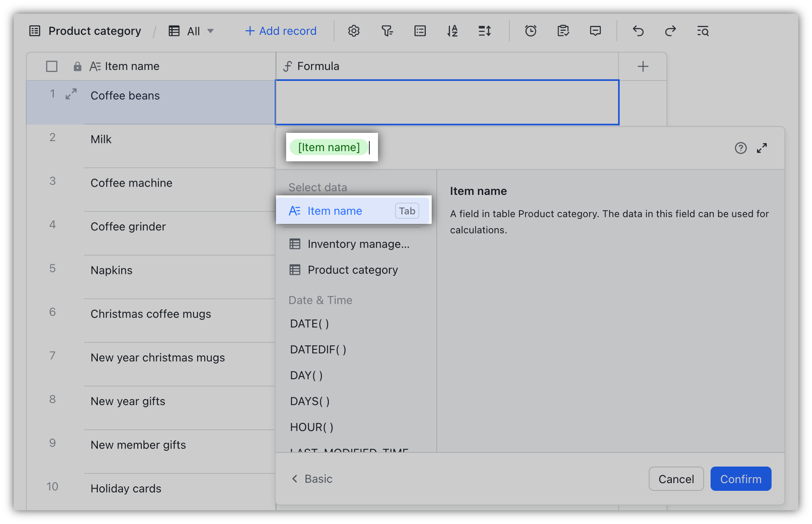Confirm the formula with the blue button
The width and height of the screenshot is (812, 524).
click(740, 478)
